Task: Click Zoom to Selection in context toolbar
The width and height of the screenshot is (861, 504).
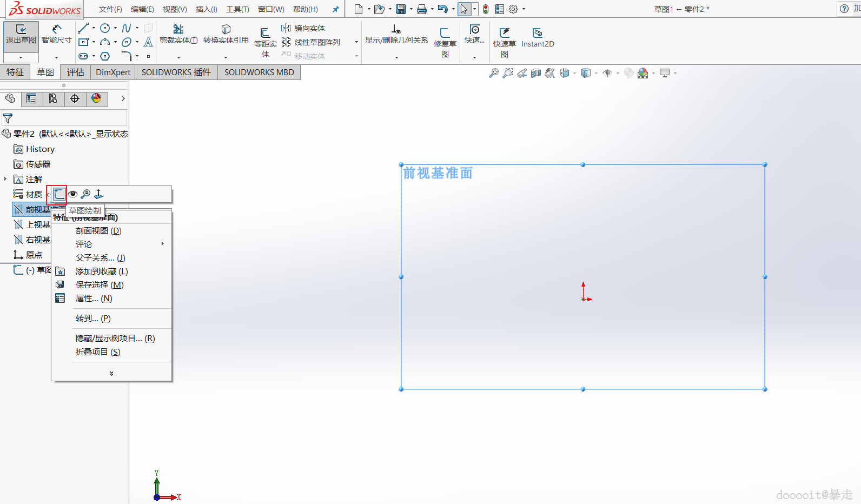Action: point(85,194)
